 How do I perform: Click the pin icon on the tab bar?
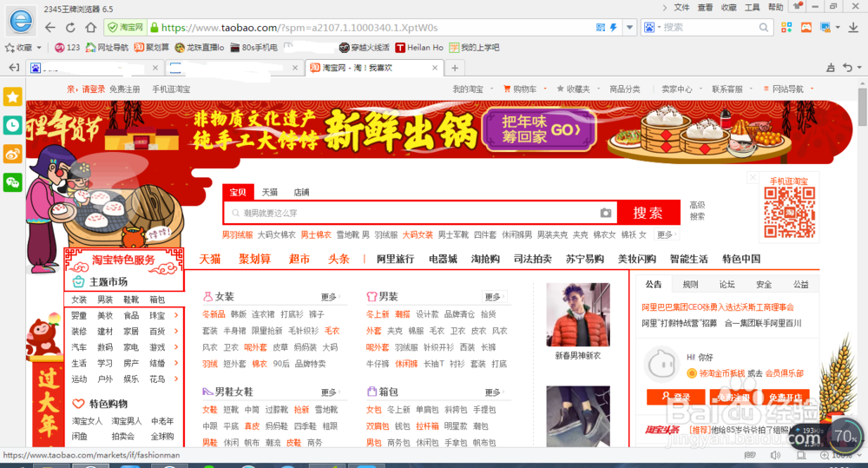point(831,68)
